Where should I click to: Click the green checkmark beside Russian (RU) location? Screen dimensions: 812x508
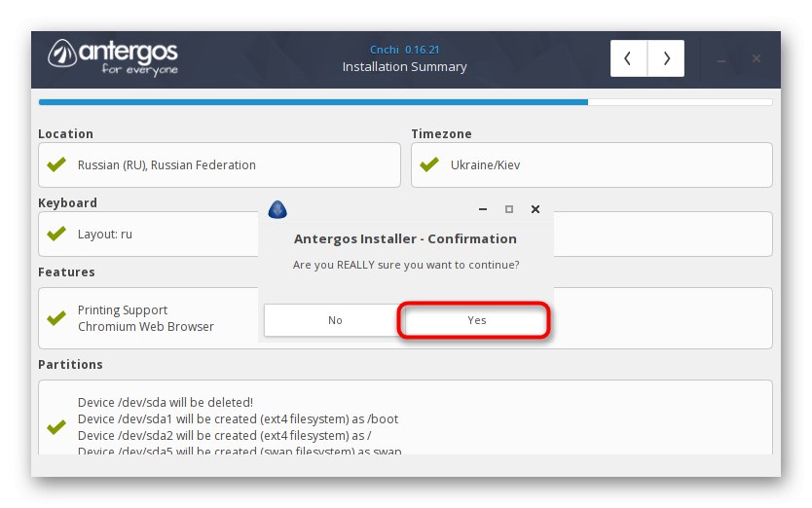click(x=56, y=164)
